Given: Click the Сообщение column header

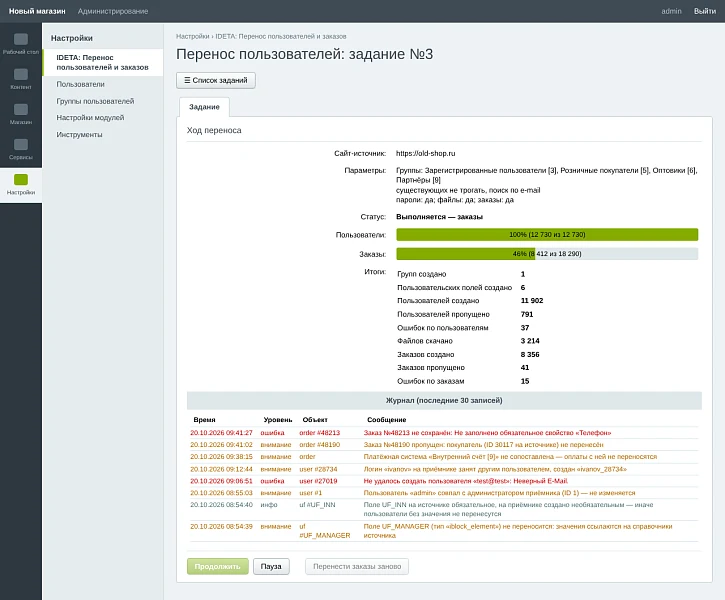Looking at the screenshot, I should (387, 420).
